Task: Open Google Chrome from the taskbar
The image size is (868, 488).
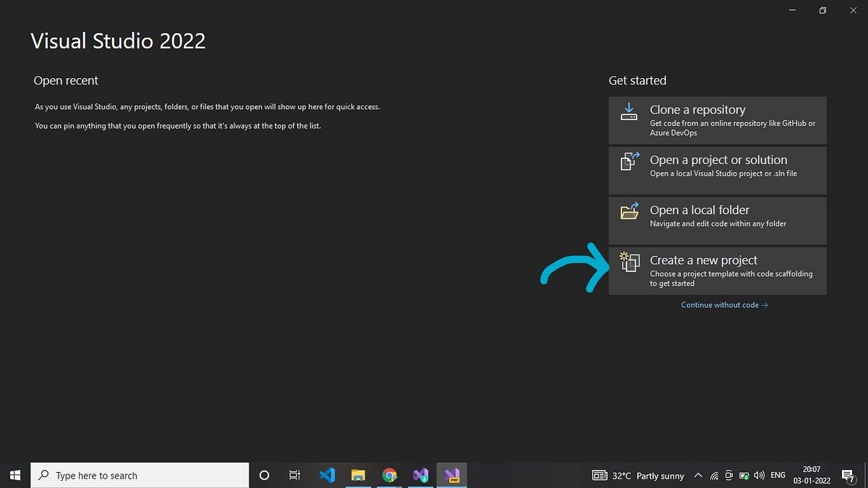Action: pos(389,475)
